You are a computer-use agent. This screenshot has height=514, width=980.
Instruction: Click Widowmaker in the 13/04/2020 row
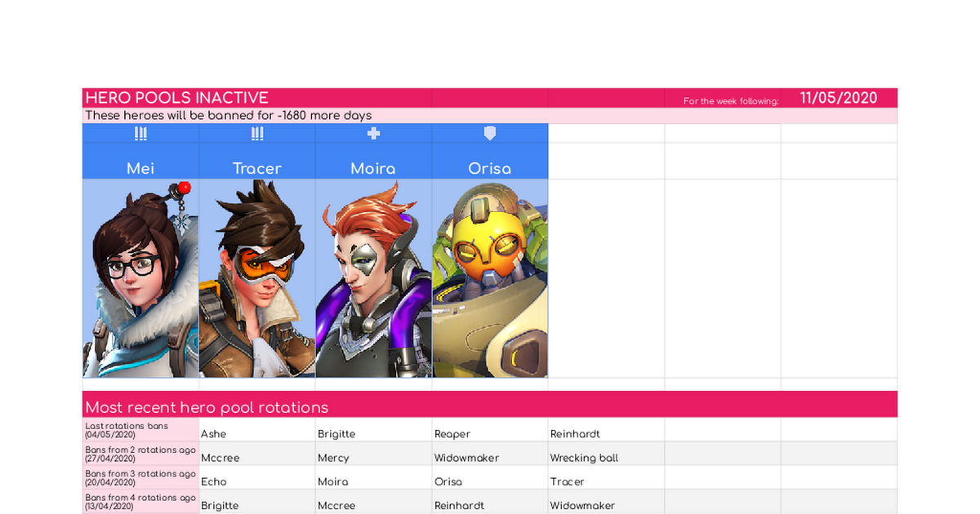pyautogui.click(x=606, y=501)
